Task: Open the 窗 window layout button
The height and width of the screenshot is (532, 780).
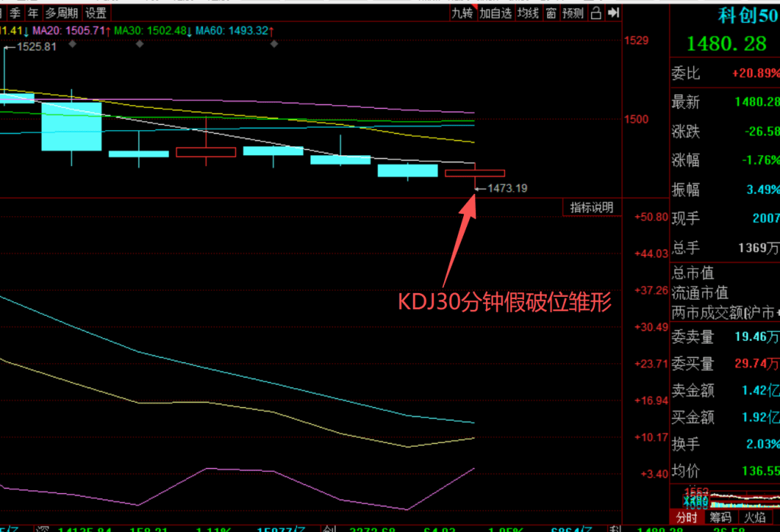Action: point(550,13)
